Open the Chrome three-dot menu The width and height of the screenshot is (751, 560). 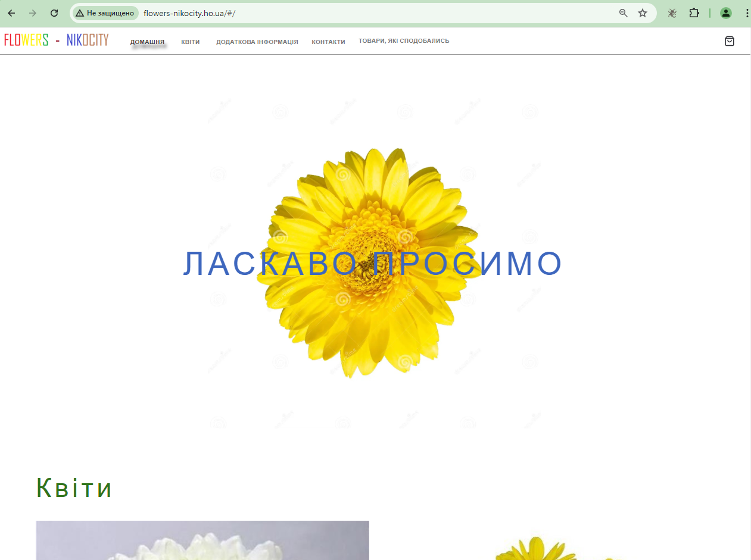747,13
